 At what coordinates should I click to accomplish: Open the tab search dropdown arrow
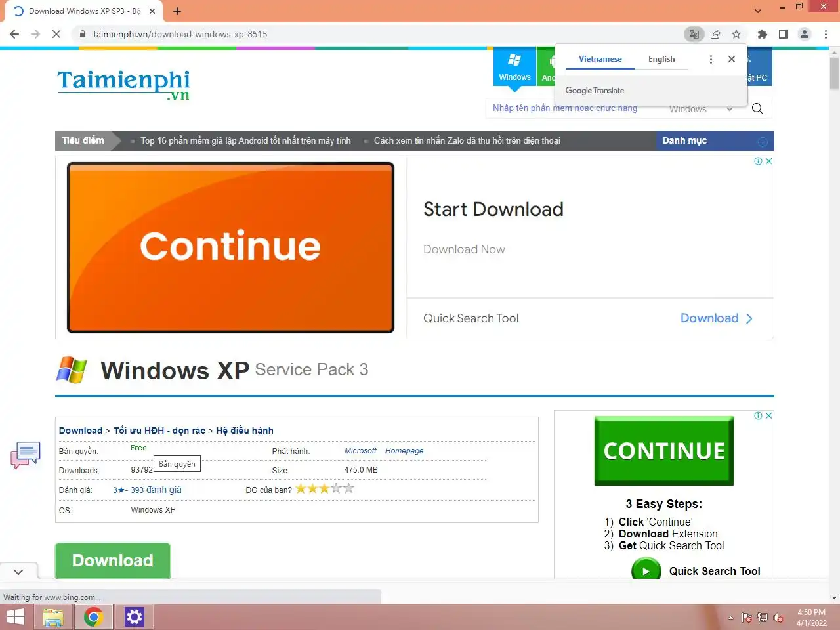(x=758, y=11)
